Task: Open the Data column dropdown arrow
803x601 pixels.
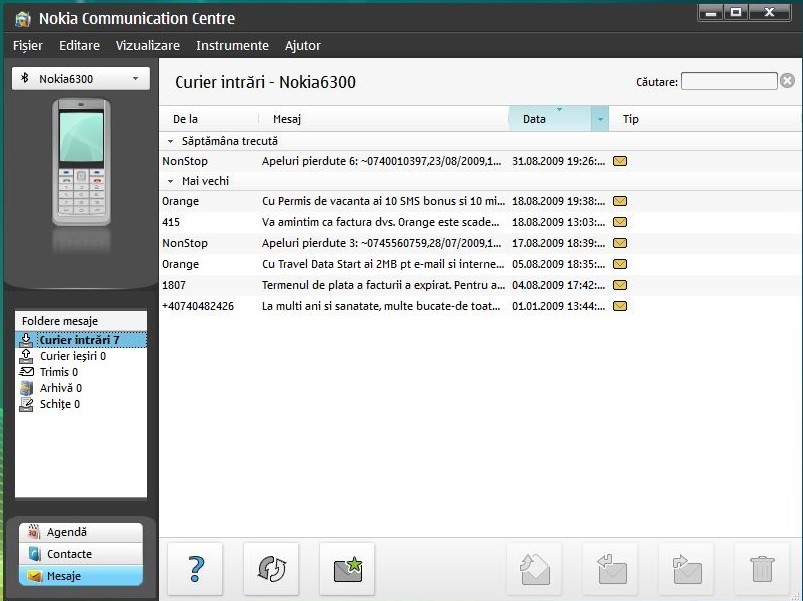Action: coord(600,119)
